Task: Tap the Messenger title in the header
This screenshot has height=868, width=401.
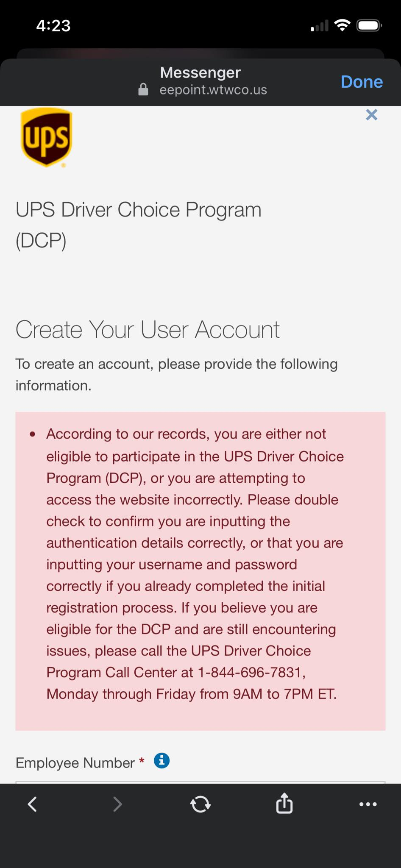Action: pyautogui.click(x=200, y=72)
